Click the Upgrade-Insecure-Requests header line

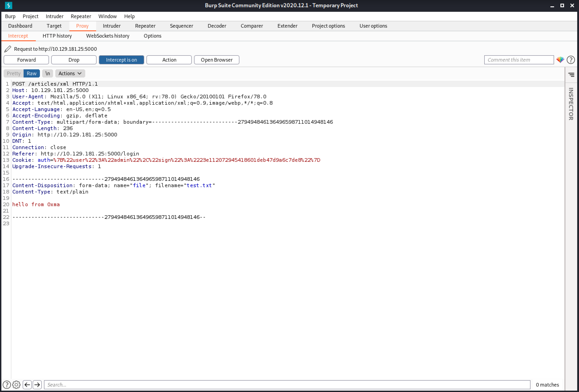(56, 166)
